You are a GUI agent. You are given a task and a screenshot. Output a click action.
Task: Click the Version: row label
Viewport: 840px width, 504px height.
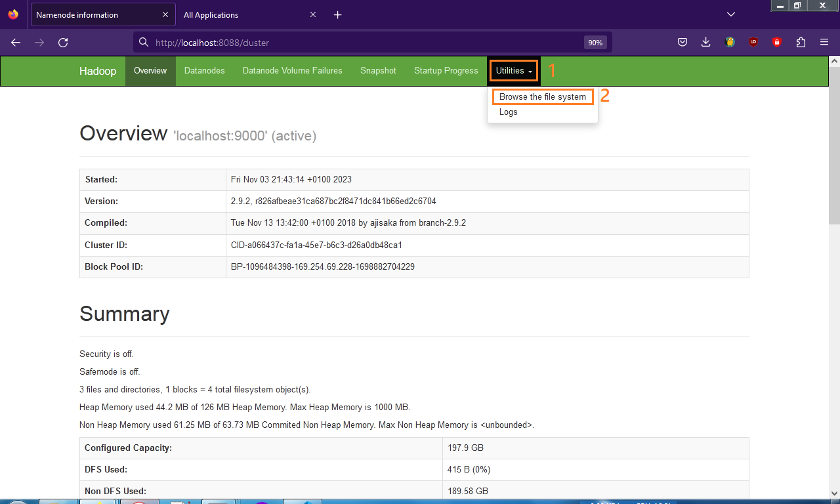point(101,201)
